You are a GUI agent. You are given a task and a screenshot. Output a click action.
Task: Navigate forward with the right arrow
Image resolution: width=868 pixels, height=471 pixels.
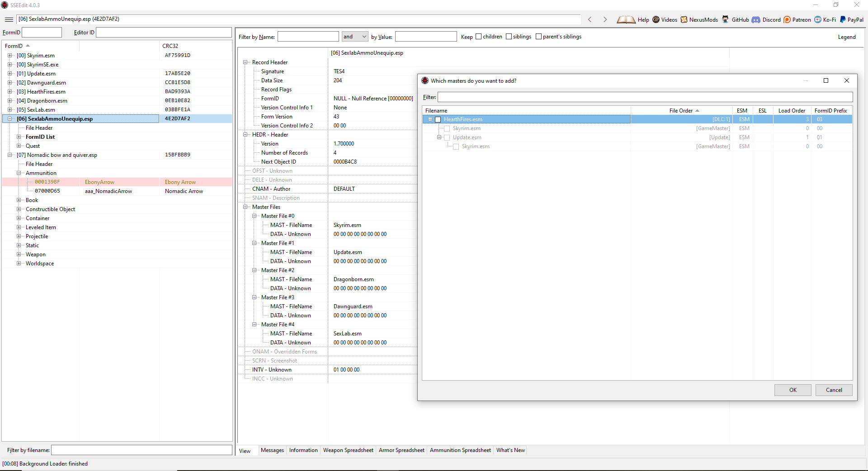pos(605,19)
